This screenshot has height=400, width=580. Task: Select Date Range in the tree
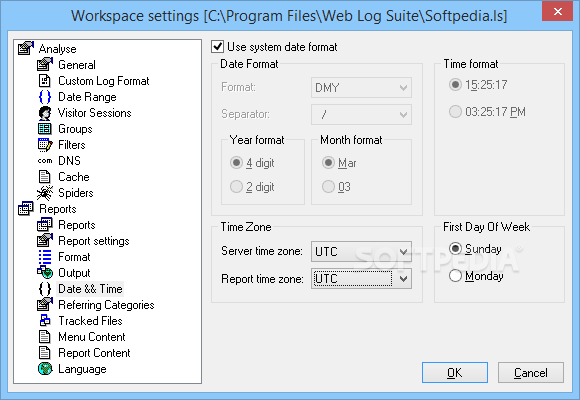[87, 97]
